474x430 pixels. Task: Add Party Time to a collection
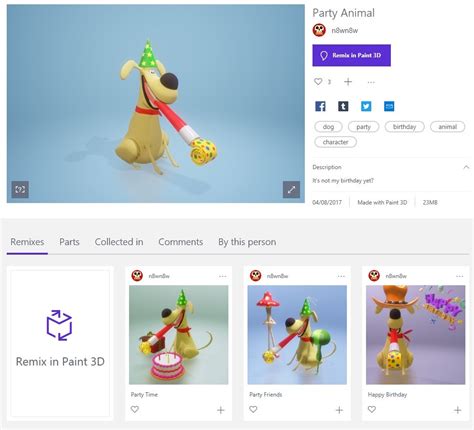pos(221,410)
